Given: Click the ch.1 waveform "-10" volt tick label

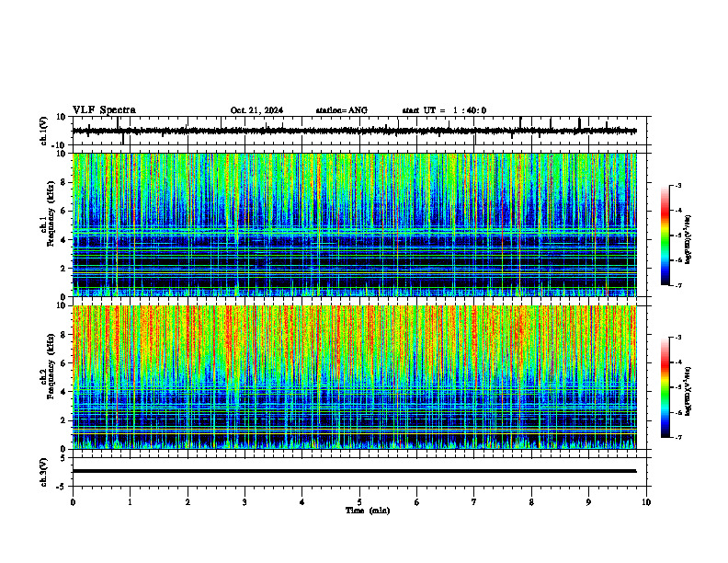Looking at the screenshot, I should [60, 145].
